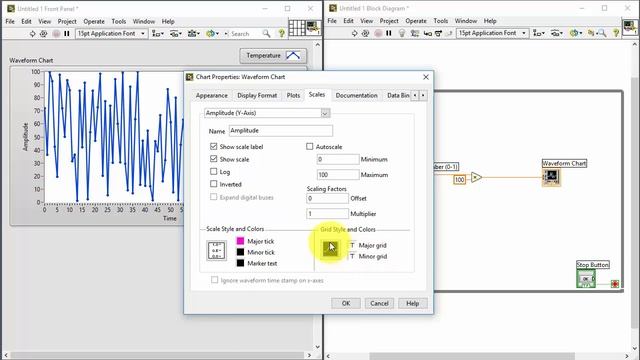Click the loop condition stop terminal
The image size is (640, 360).
tap(615, 284)
